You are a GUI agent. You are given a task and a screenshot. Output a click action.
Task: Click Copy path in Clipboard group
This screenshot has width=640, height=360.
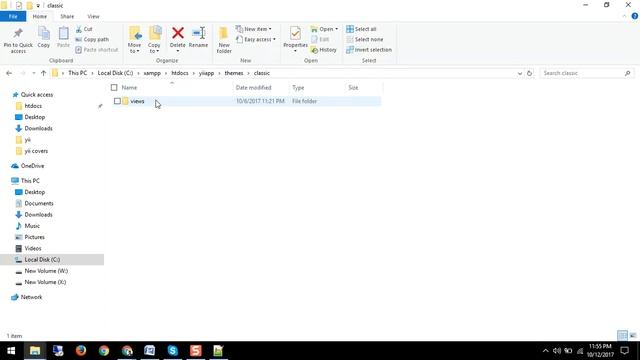pyautogui.click(x=92, y=40)
